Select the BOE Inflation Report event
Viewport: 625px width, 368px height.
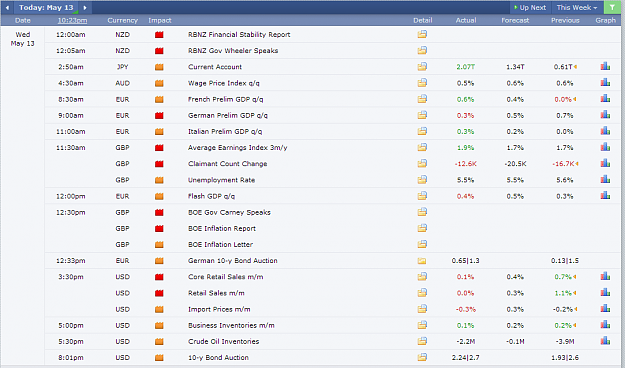tap(222, 228)
